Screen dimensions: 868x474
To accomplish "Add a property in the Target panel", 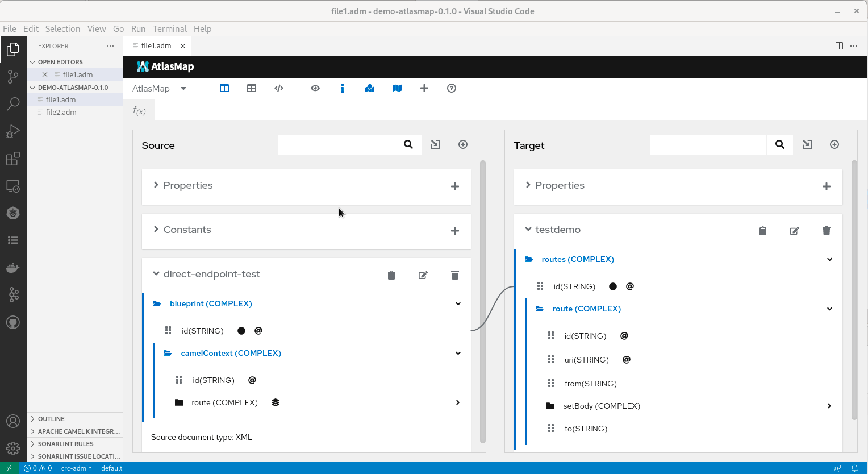I will 827,186.
